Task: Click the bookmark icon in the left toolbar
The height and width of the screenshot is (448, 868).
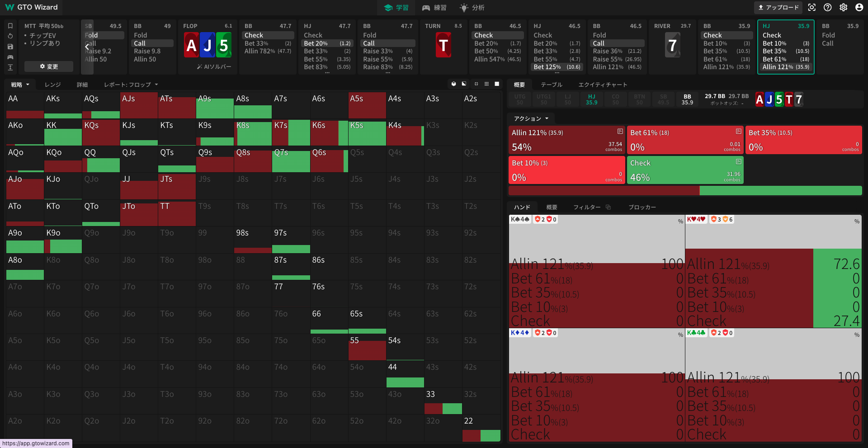Action: (x=10, y=26)
